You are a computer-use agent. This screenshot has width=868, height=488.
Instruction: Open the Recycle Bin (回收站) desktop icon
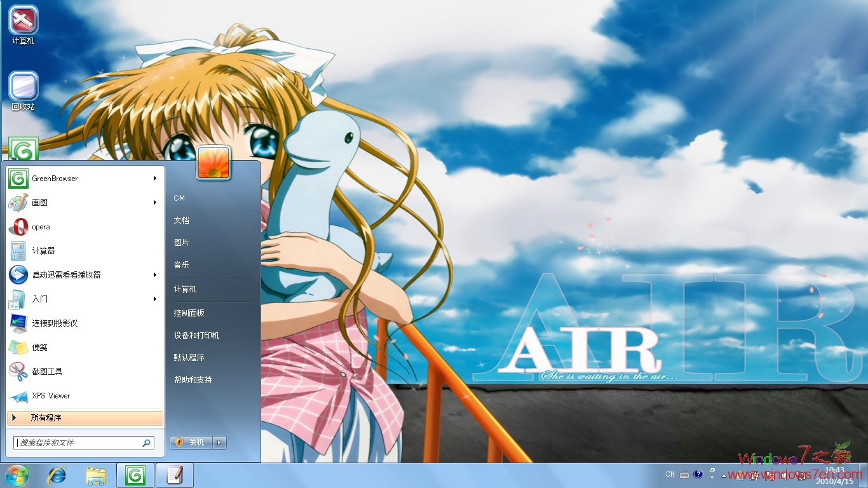click(24, 91)
